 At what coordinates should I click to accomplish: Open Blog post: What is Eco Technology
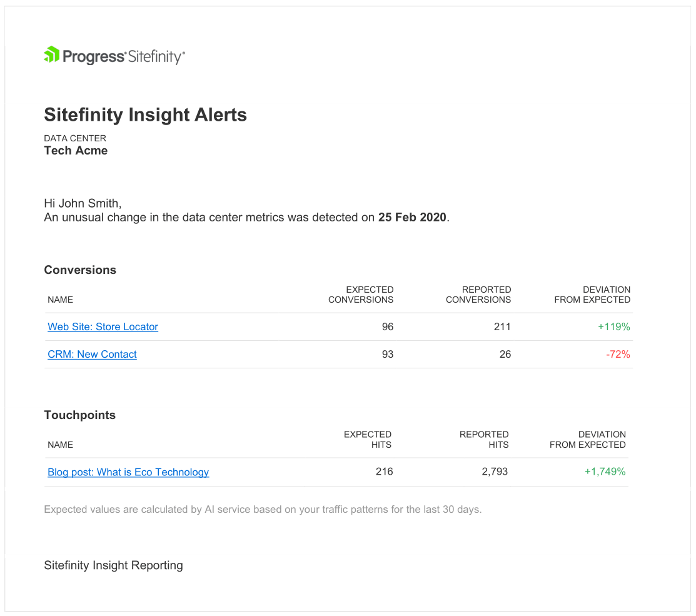point(128,472)
